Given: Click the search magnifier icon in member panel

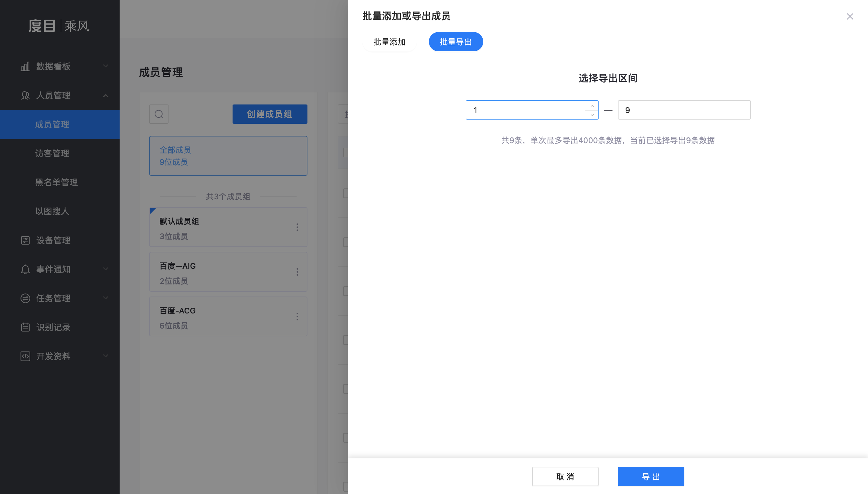Looking at the screenshot, I should pyautogui.click(x=159, y=114).
